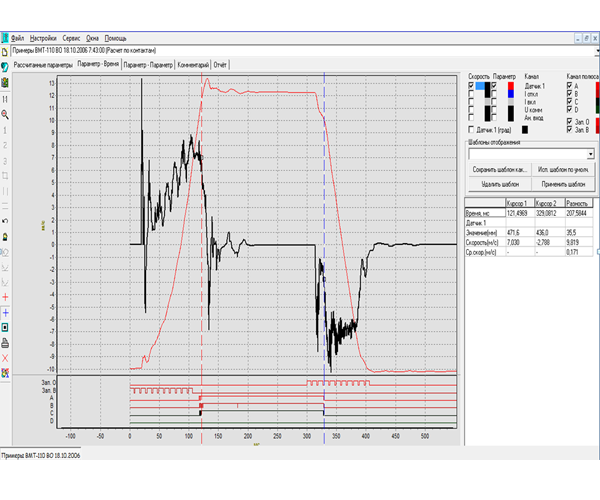Click the numbered 3 icon in sidebar
600x500 pixels.
coord(5,161)
